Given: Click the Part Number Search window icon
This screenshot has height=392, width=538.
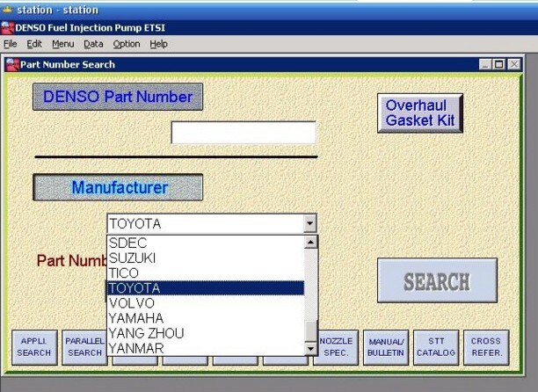Looking at the screenshot, I should point(12,64).
